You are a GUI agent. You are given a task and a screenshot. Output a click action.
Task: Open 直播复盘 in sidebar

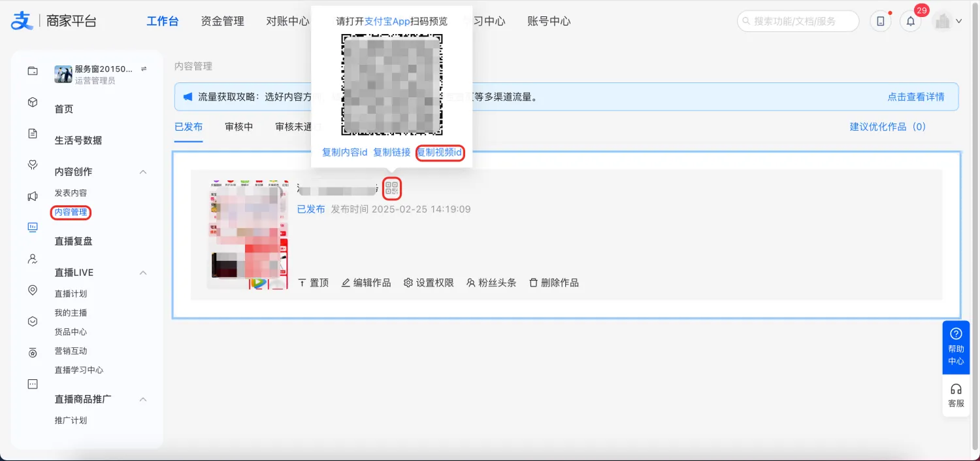[73, 241]
